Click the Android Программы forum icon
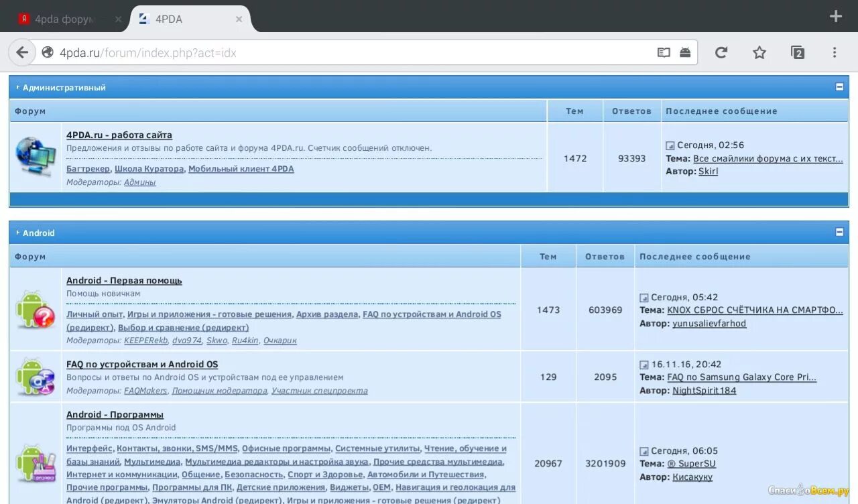 click(x=36, y=463)
